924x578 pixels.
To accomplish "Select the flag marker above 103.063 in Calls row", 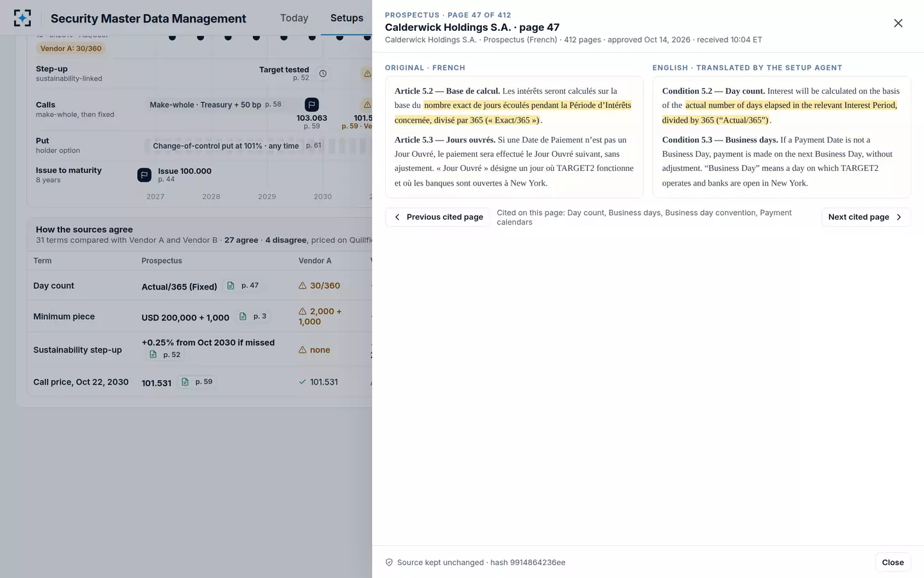I will 311,105.
